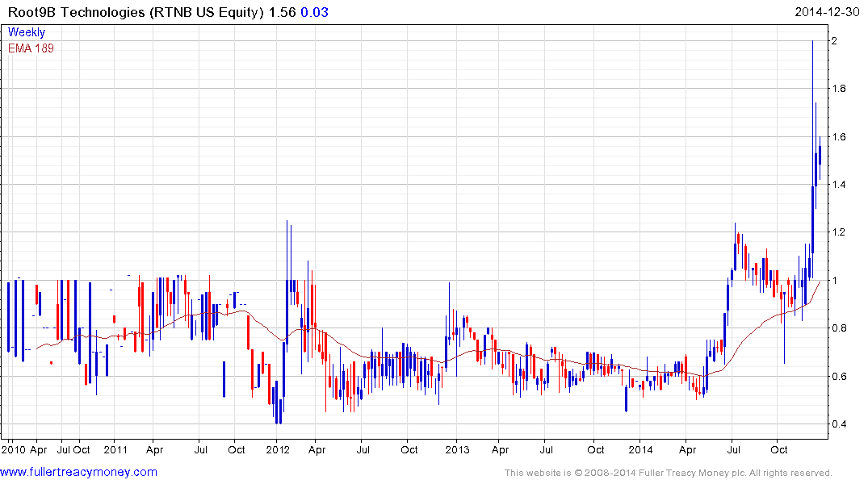Click the 1.4 price axis label
The height and width of the screenshot is (484, 868).
click(838, 184)
